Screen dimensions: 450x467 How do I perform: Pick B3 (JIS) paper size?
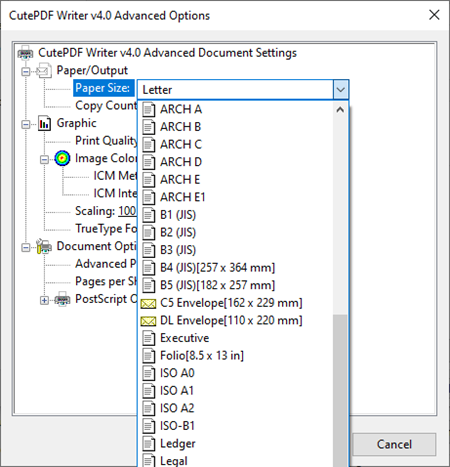click(x=235, y=250)
